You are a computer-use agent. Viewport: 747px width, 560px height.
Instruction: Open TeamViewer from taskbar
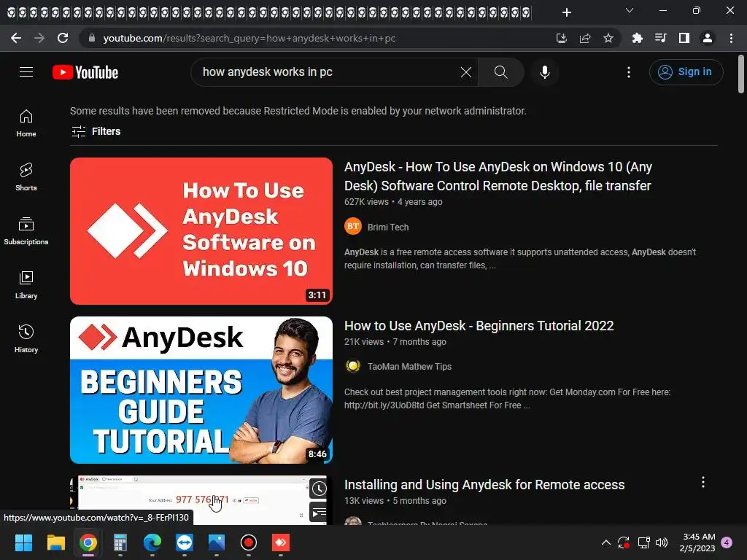(x=185, y=542)
